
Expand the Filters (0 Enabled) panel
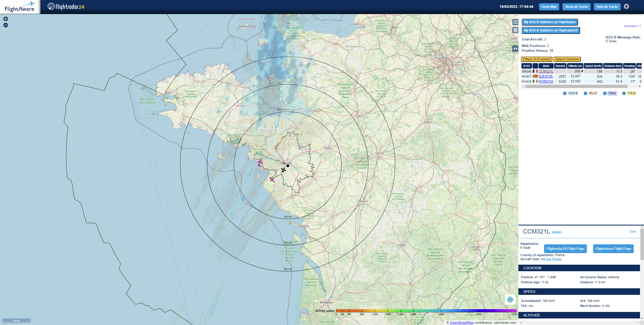point(536,59)
